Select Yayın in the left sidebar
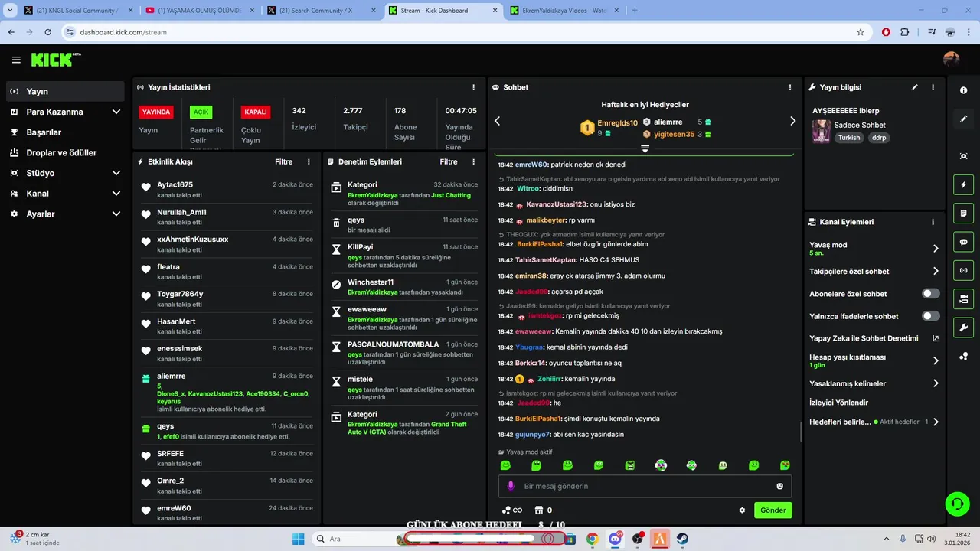This screenshot has width=980, height=551. click(x=64, y=91)
